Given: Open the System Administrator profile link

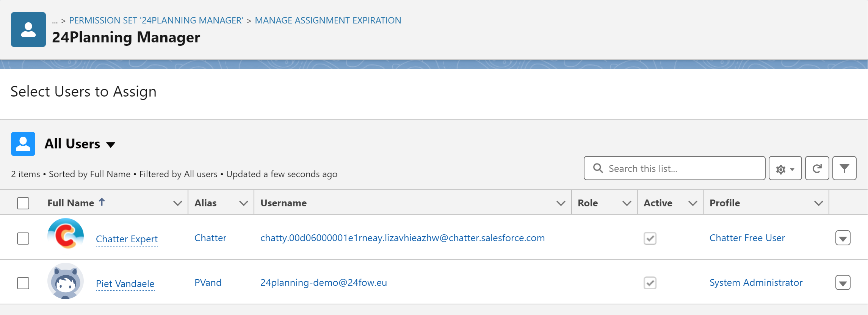Looking at the screenshot, I should tap(756, 283).
